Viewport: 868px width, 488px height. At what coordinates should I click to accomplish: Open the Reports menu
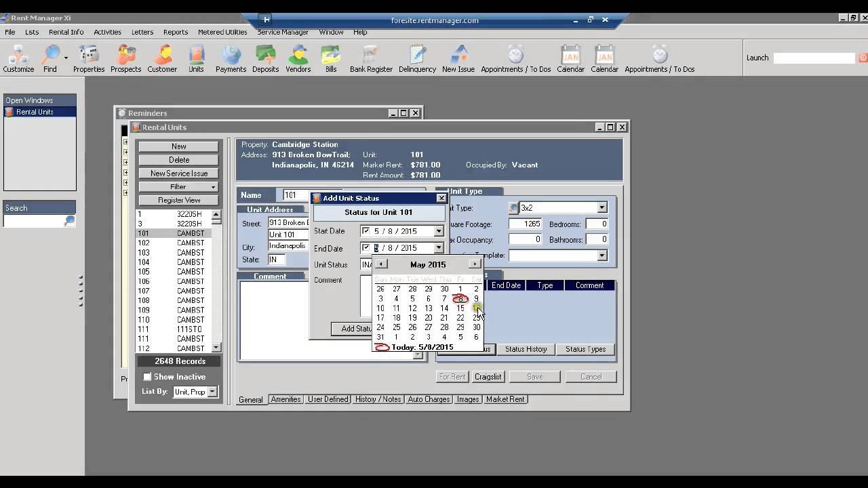coord(175,32)
